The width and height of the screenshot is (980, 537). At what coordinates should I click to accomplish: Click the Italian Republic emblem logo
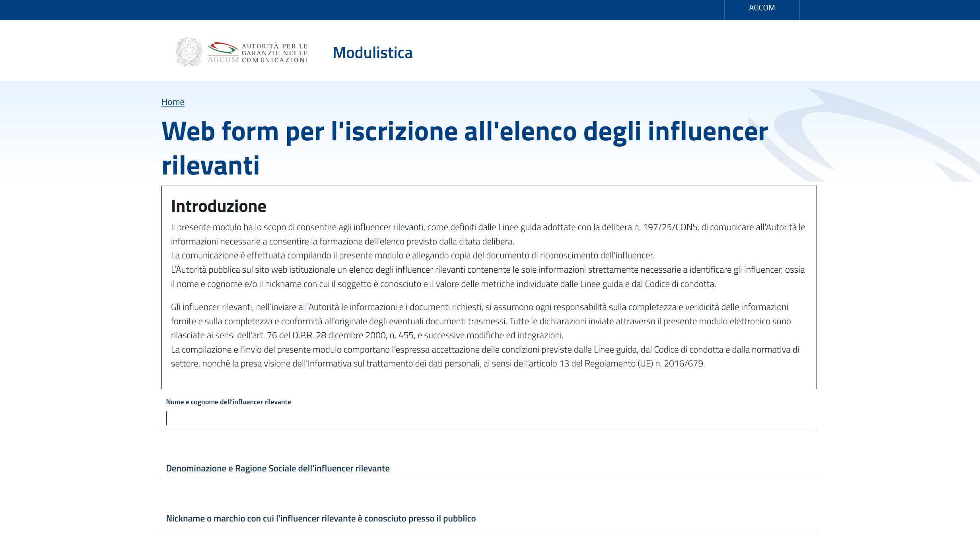(x=189, y=52)
